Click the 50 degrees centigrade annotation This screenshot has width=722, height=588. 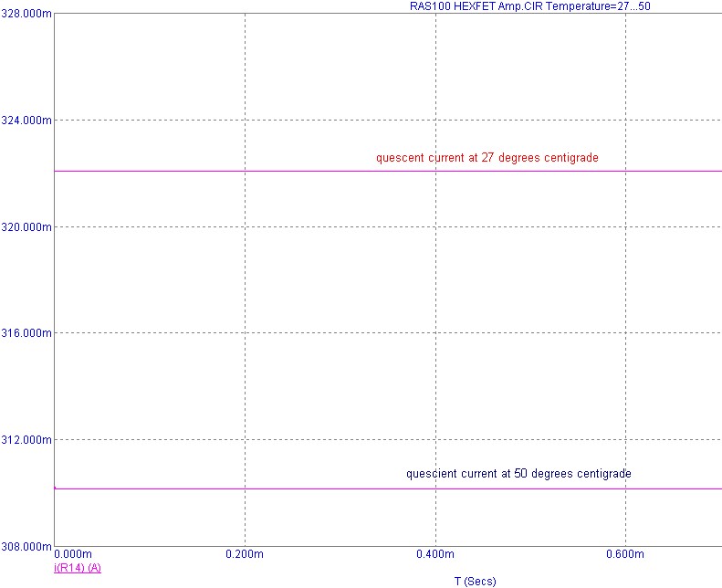(x=518, y=473)
